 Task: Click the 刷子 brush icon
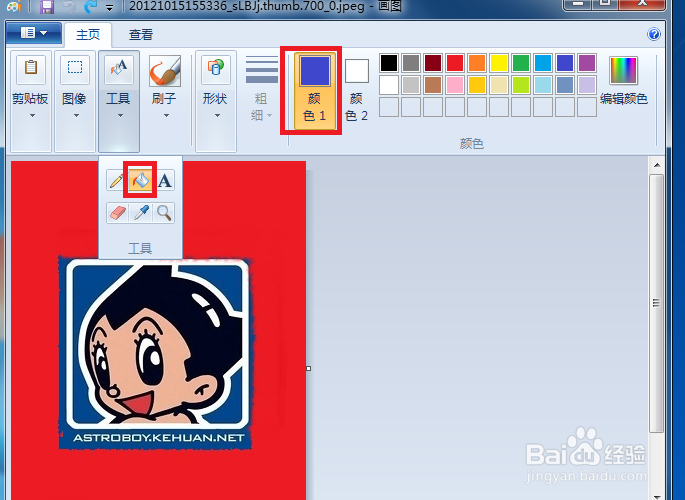pyautogui.click(x=165, y=70)
